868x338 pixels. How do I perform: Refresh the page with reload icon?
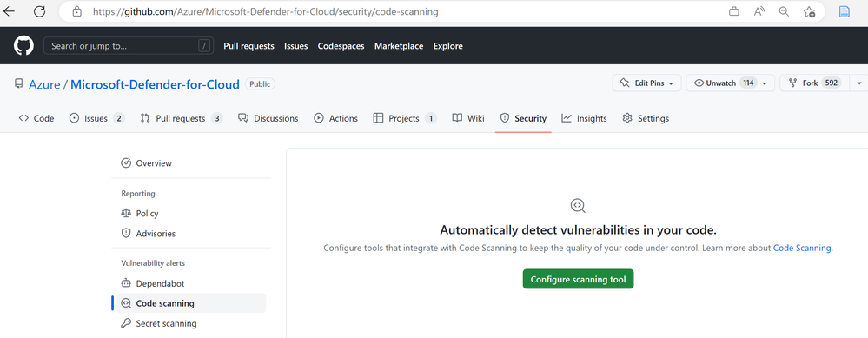(39, 11)
